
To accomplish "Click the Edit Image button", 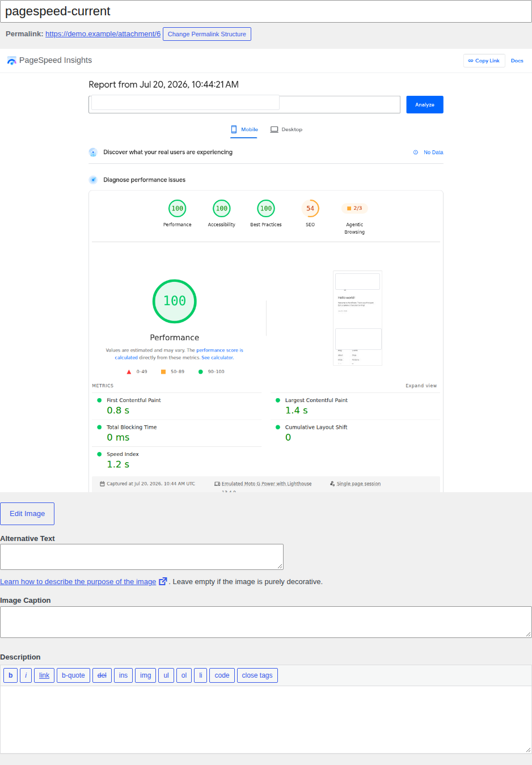I will click(x=27, y=514).
